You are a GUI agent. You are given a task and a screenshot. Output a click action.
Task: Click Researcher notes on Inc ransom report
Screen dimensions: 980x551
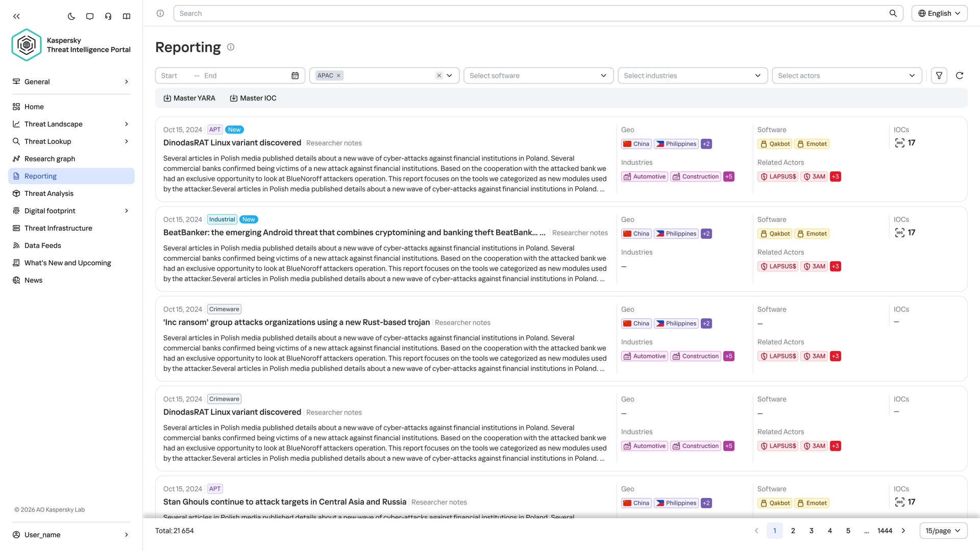pos(462,322)
